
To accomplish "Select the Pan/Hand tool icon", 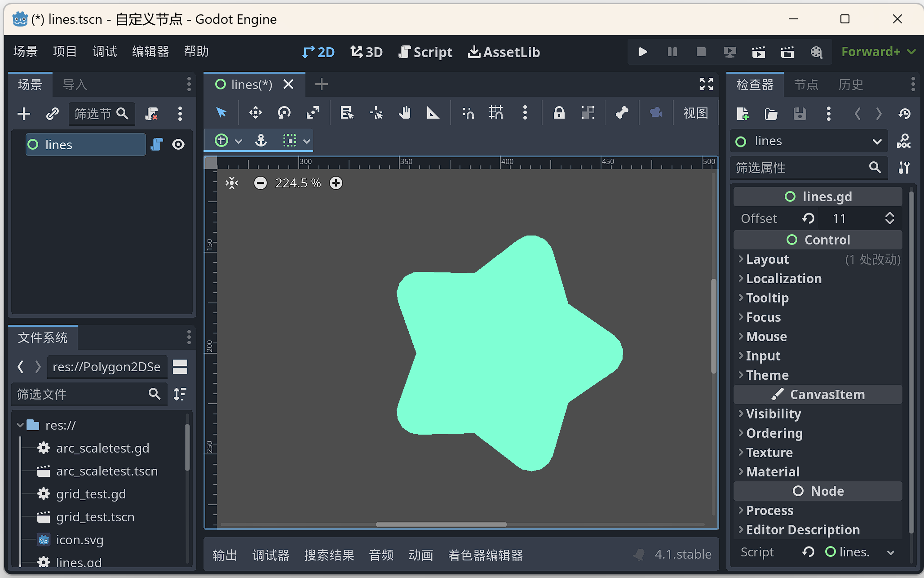I will [x=405, y=112].
